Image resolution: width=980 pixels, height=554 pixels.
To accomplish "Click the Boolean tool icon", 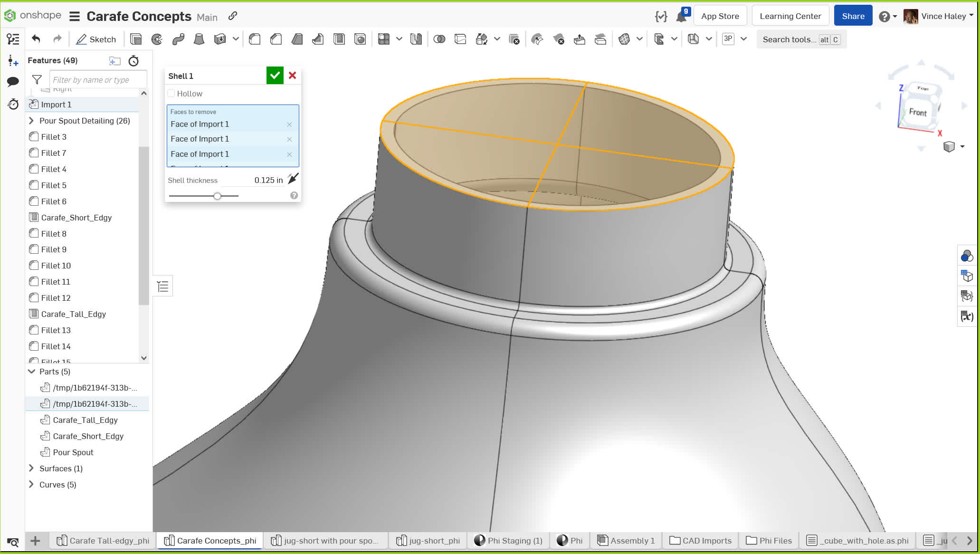I will pos(439,39).
